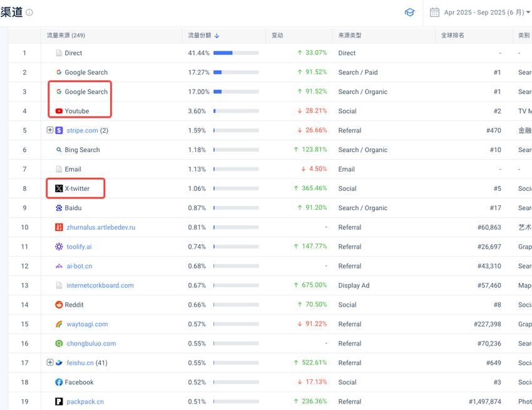
Task: Click the #1,497,874 global rank cell
Action: coord(484,401)
